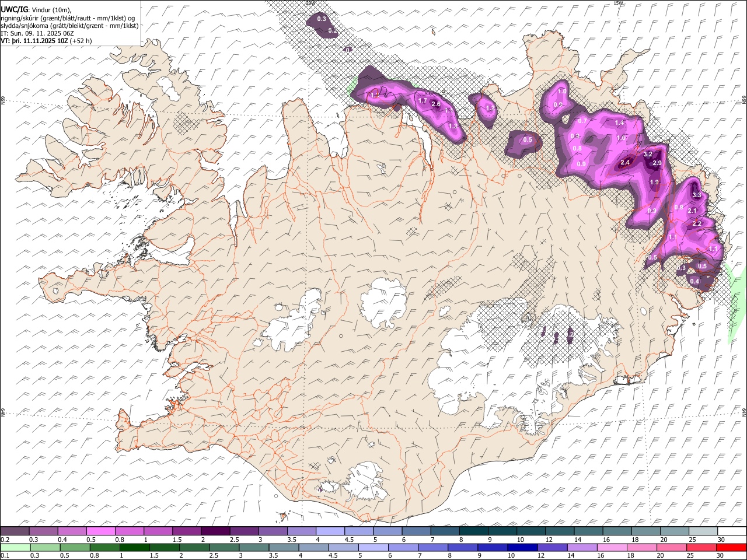This screenshot has height=560, width=747.
Task: Select the '(+52 h)' forecast offset text
Action: 81,41
